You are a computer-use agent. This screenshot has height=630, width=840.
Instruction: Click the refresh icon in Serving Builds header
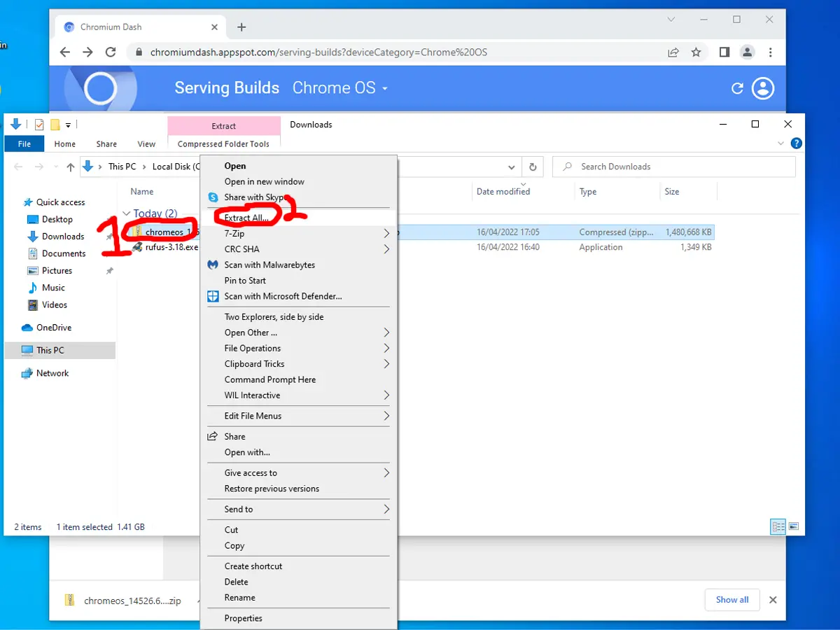point(737,88)
